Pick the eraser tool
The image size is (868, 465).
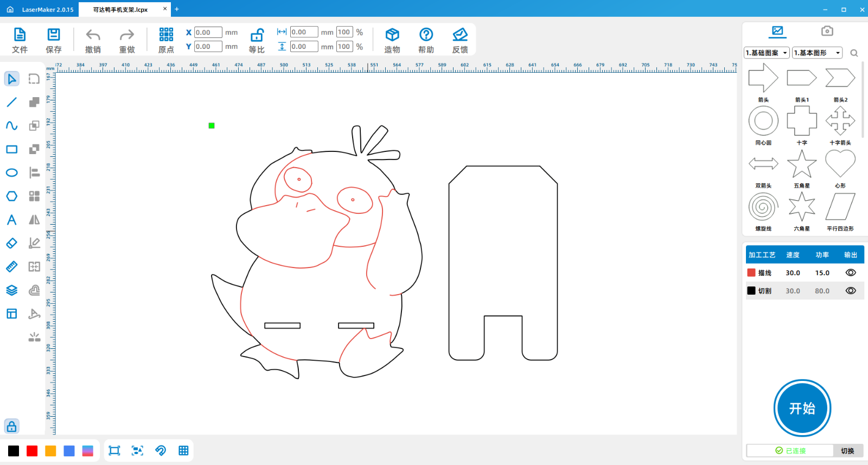coord(11,243)
